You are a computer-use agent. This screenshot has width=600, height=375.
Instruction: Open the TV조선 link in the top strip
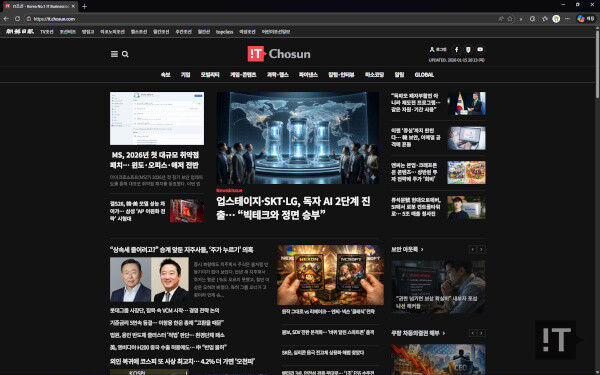click(47, 32)
